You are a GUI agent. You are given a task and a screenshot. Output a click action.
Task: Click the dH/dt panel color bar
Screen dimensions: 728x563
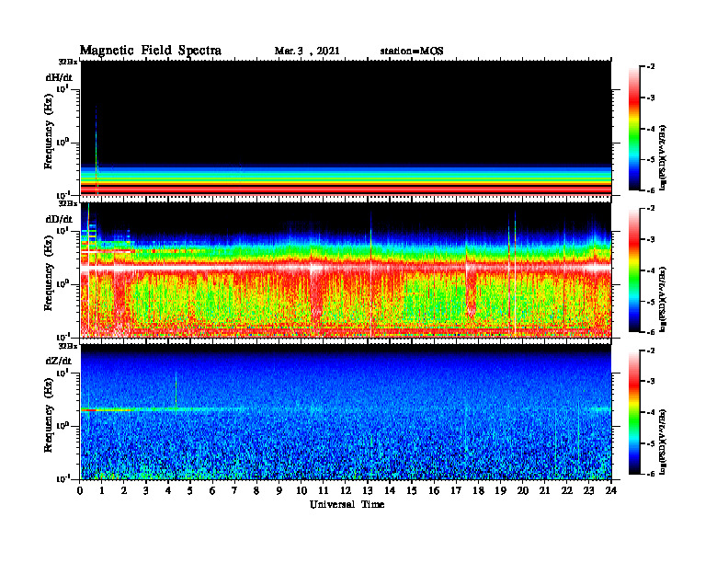(634, 129)
